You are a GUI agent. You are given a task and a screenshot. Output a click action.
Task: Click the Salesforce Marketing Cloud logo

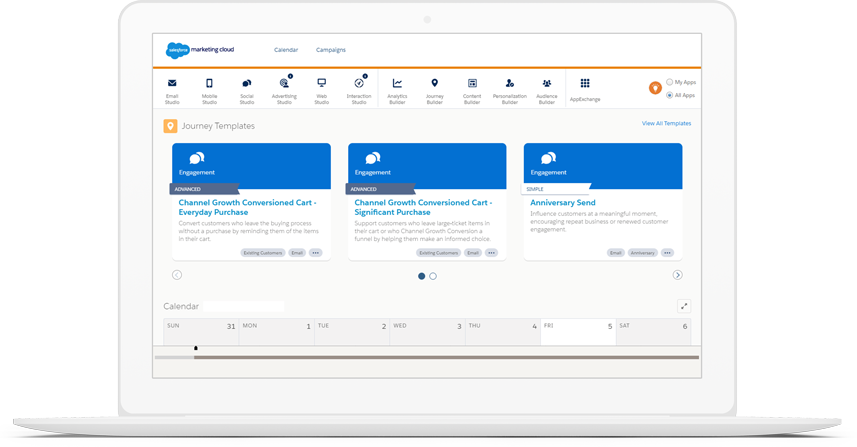click(x=199, y=50)
